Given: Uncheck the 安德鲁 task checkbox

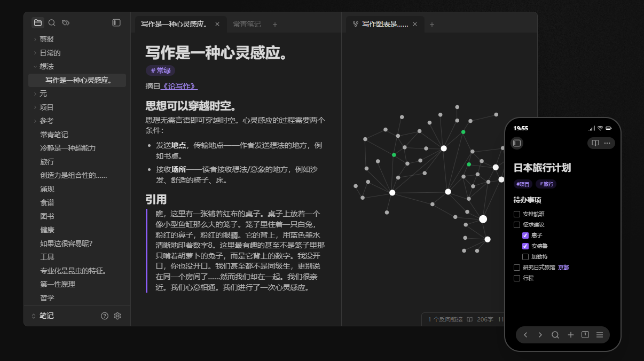Looking at the screenshot, I should [525, 246].
